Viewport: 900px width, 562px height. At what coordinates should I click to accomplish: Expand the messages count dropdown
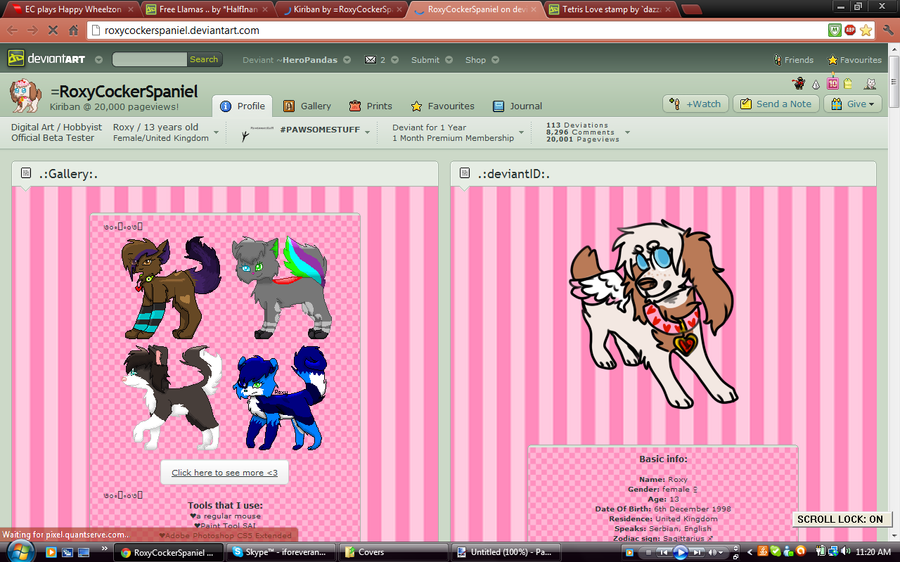point(395,60)
